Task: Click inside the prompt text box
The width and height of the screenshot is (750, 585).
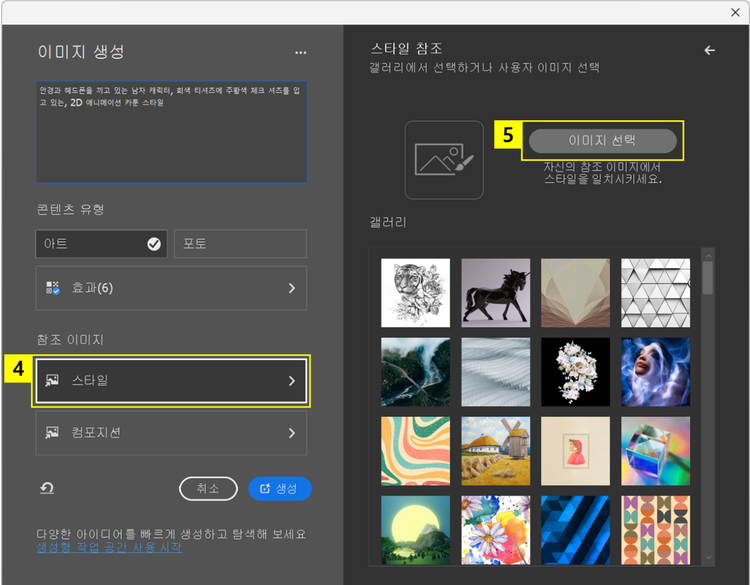Action: pos(171,132)
